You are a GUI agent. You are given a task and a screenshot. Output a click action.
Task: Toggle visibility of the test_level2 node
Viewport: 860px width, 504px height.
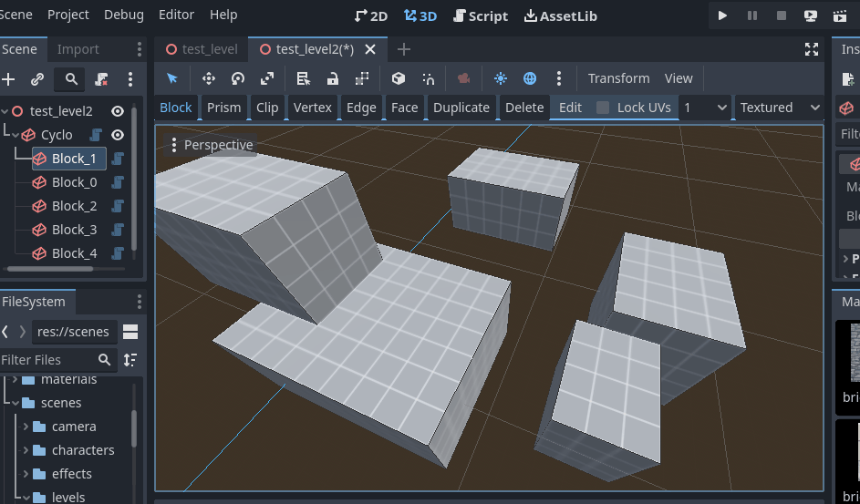click(x=118, y=111)
